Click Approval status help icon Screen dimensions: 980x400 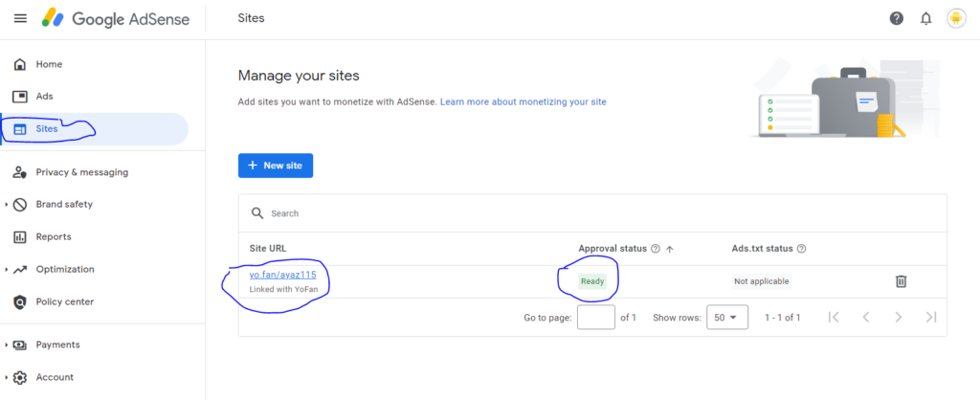655,249
